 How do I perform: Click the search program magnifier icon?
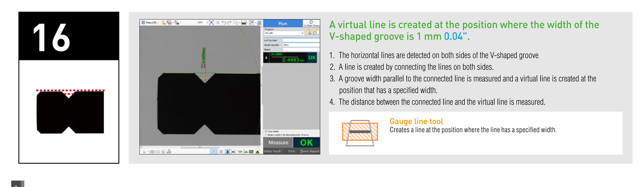pos(315,32)
